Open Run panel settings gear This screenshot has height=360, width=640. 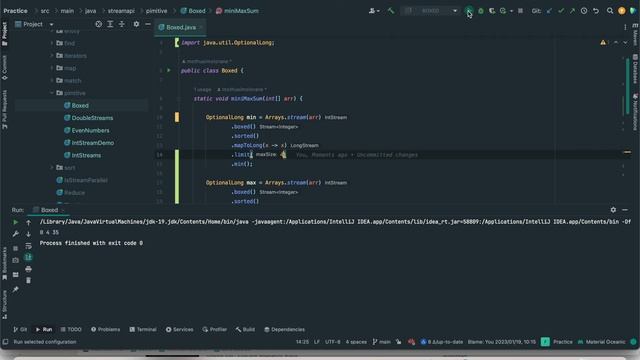point(613,210)
